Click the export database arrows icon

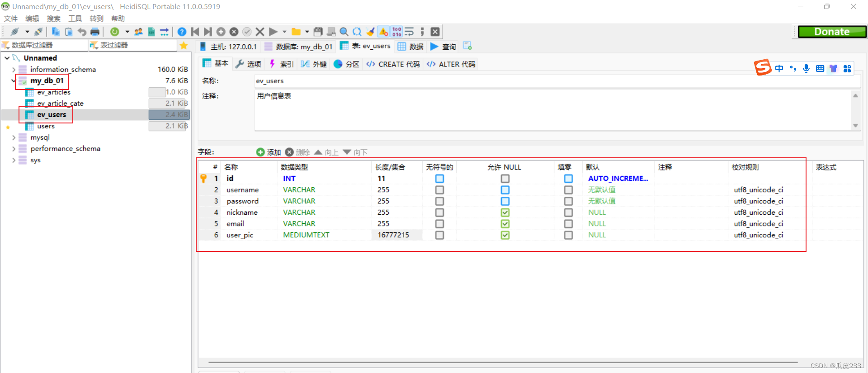165,32
